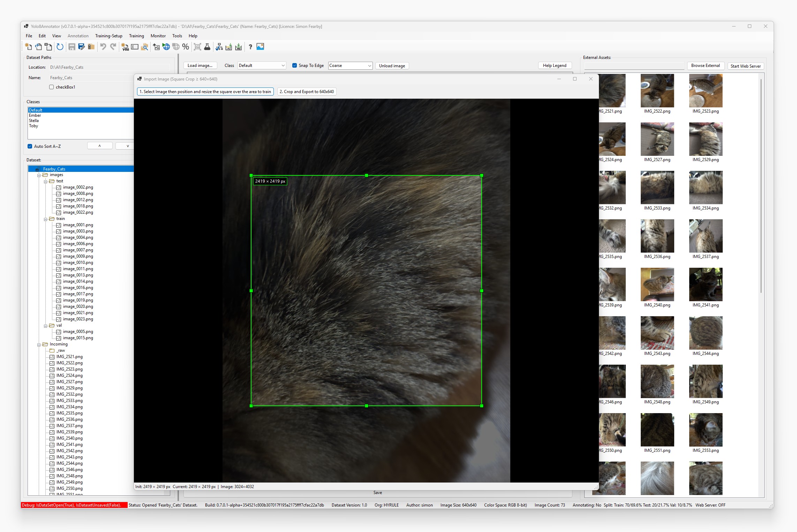The image size is (797, 532).
Task: Click the flask (test) toolbar icon
Action: coord(207,47)
